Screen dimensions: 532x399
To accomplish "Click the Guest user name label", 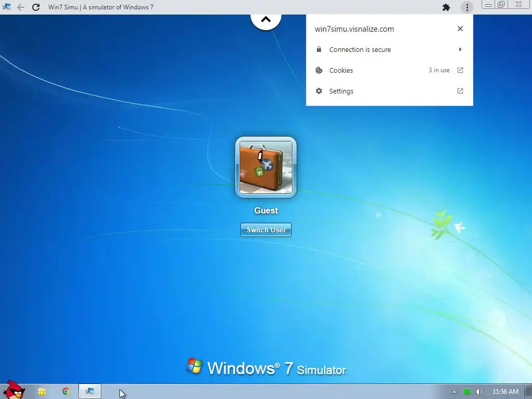I will [x=266, y=210].
